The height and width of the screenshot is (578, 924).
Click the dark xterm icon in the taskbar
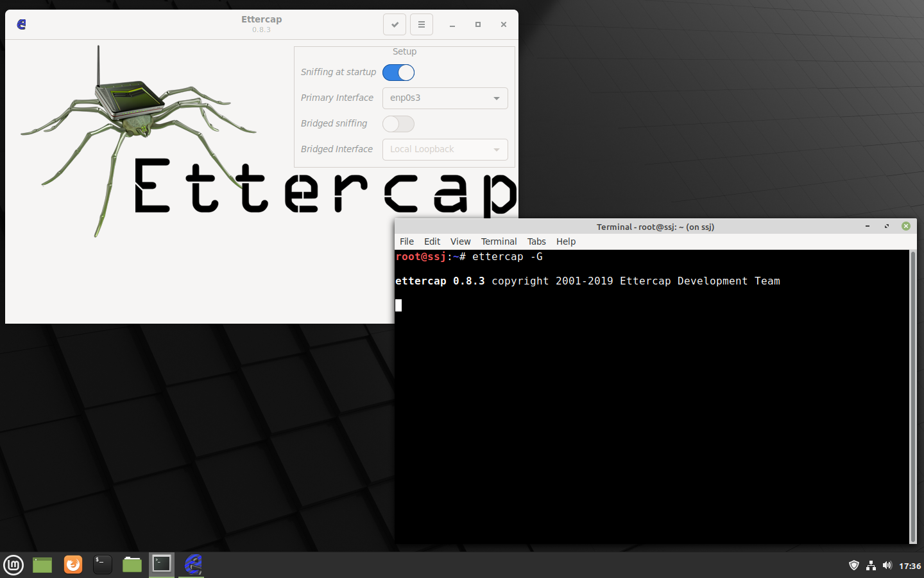pos(102,565)
